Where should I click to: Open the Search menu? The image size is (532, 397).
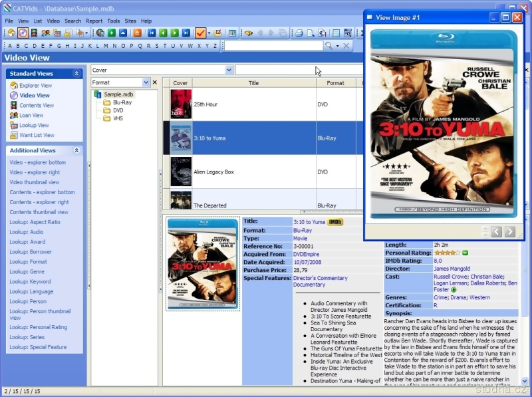(x=73, y=21)
